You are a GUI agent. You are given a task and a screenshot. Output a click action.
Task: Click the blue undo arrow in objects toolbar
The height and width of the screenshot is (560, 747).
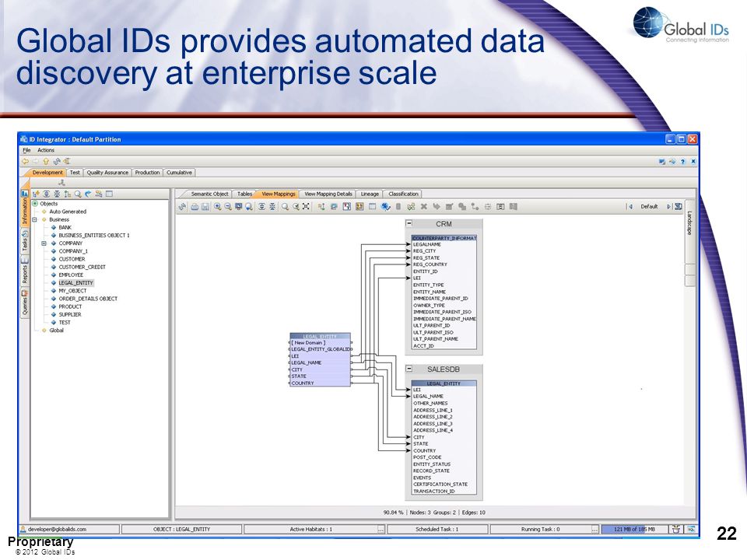point(88,194)
